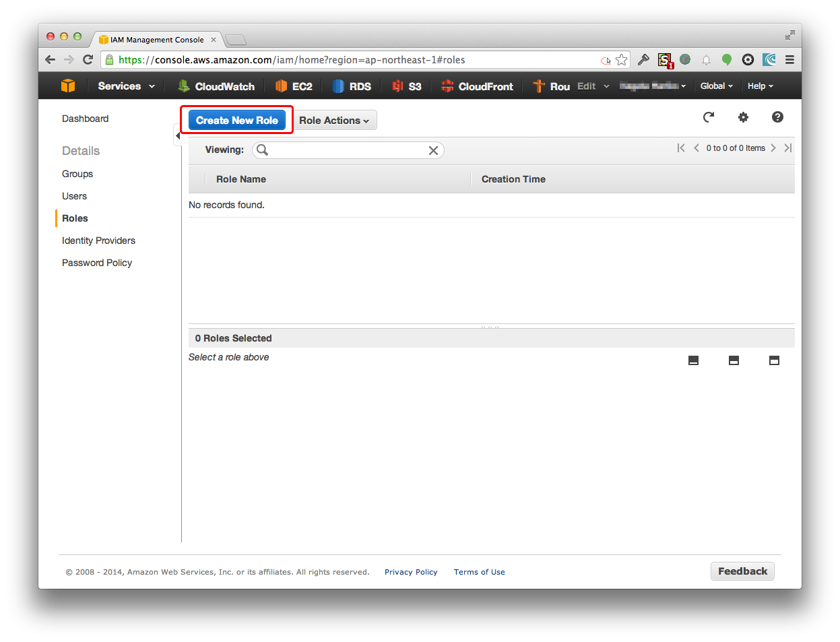Open the Role Actions dropdown
Viewport: 840px width, 642px height.
point(334,121)
